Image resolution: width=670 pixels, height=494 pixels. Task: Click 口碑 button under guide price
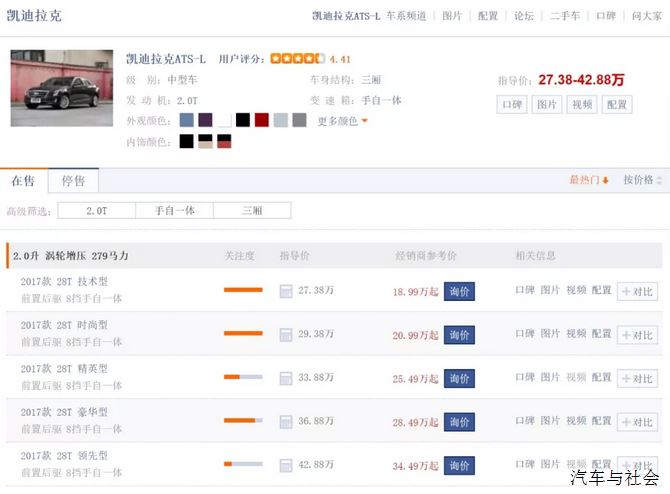point(512,105)
